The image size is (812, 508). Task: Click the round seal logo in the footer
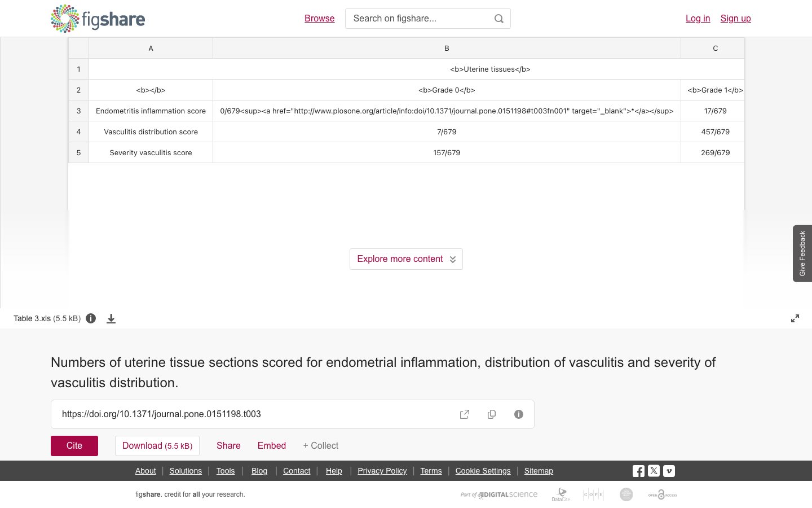click(x=626, y=494)
